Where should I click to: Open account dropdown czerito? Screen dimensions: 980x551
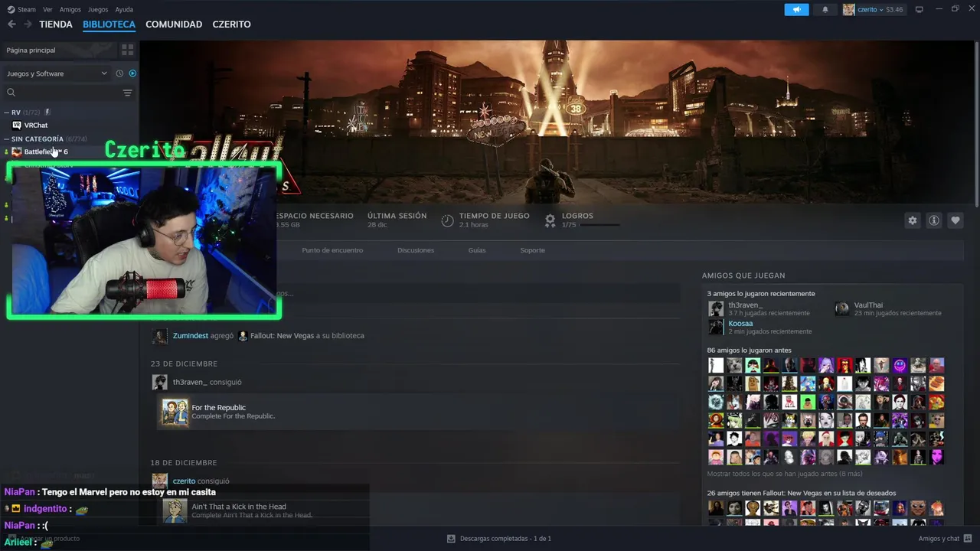pyautogui.click(x=872, y=9)
